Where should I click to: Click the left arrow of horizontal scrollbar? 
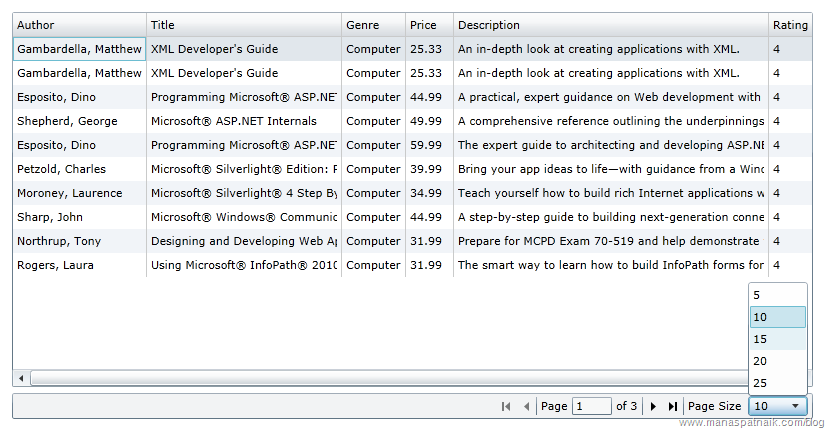21,378
